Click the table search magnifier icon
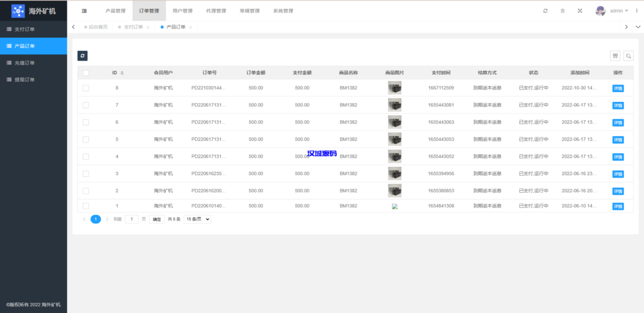 tap(628, 56)
